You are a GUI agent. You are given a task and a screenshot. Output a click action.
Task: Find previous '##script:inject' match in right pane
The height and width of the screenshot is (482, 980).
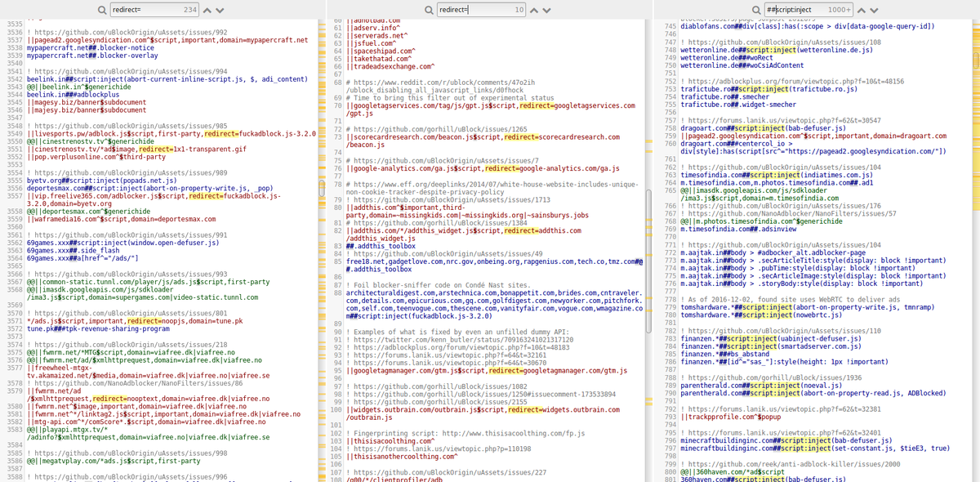pos(861,10)
